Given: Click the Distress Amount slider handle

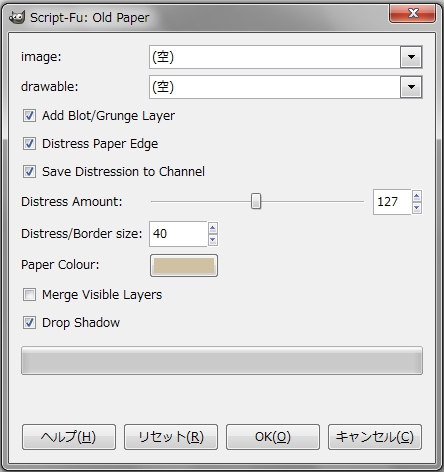Looking at the screenshot, I should tap(256, 201).
